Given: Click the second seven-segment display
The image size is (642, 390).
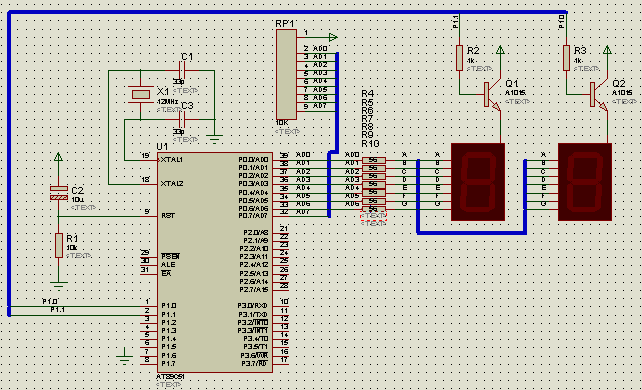Looking at the screenshot, I should (x=585, y=182).
